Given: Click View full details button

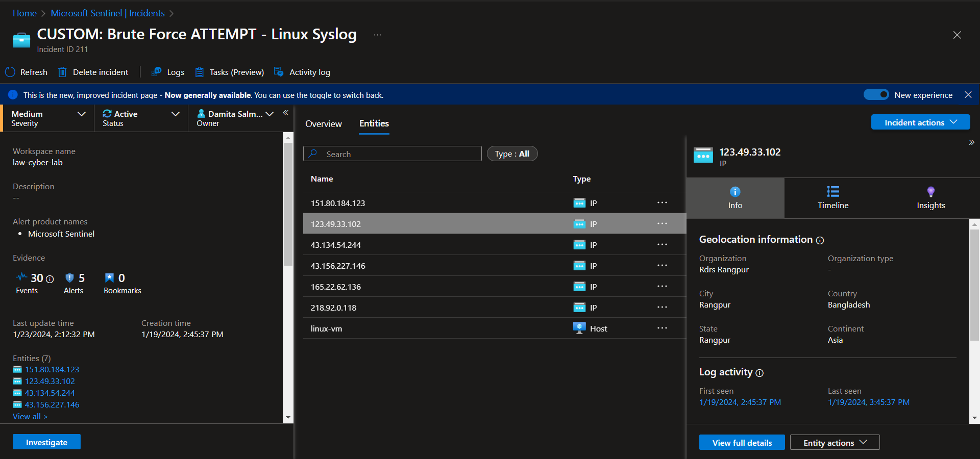Looking at the screenshot, I should pos(742,443).
